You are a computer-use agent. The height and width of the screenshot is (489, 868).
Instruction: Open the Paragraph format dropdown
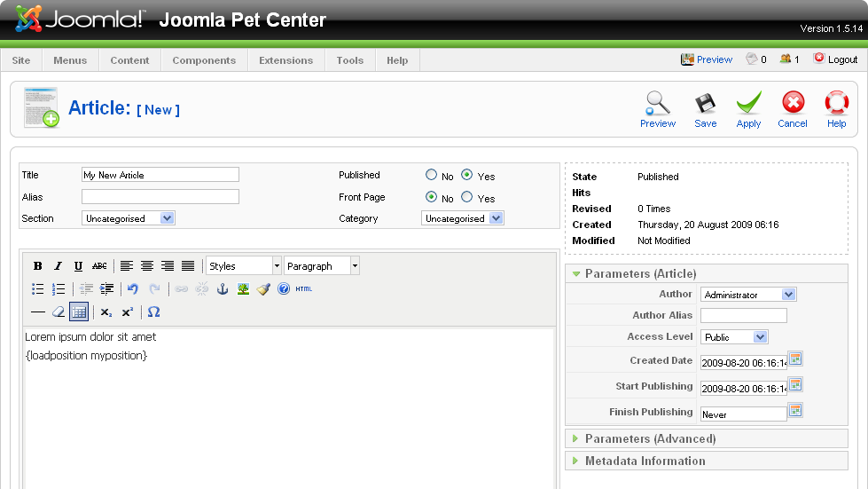click(x=322, y=266)
